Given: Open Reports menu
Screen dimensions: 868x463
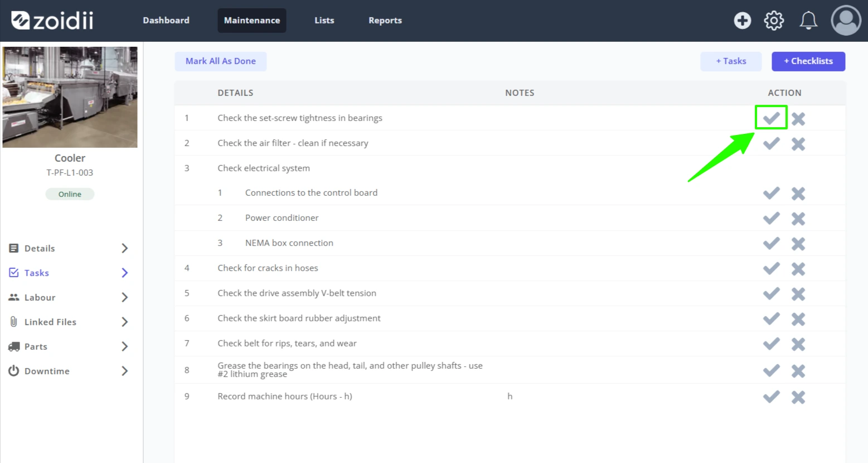Looking at the screenshot, I should click(x=385, y=21).
